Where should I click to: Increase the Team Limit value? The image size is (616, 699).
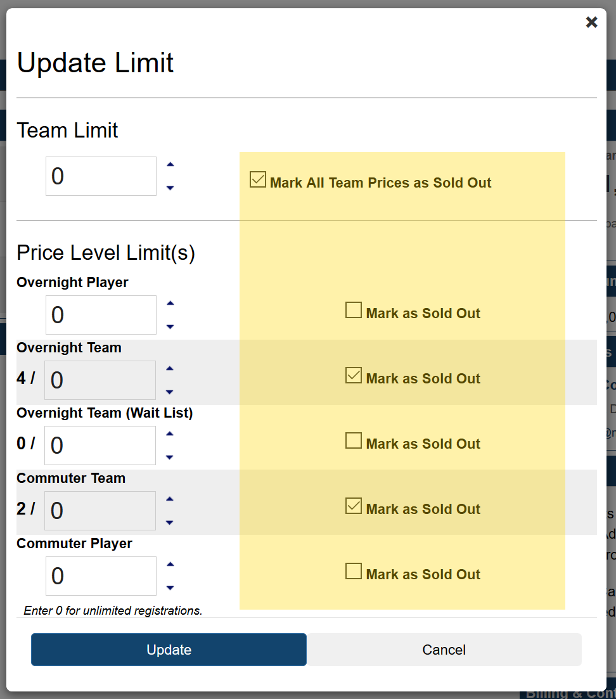170,165
